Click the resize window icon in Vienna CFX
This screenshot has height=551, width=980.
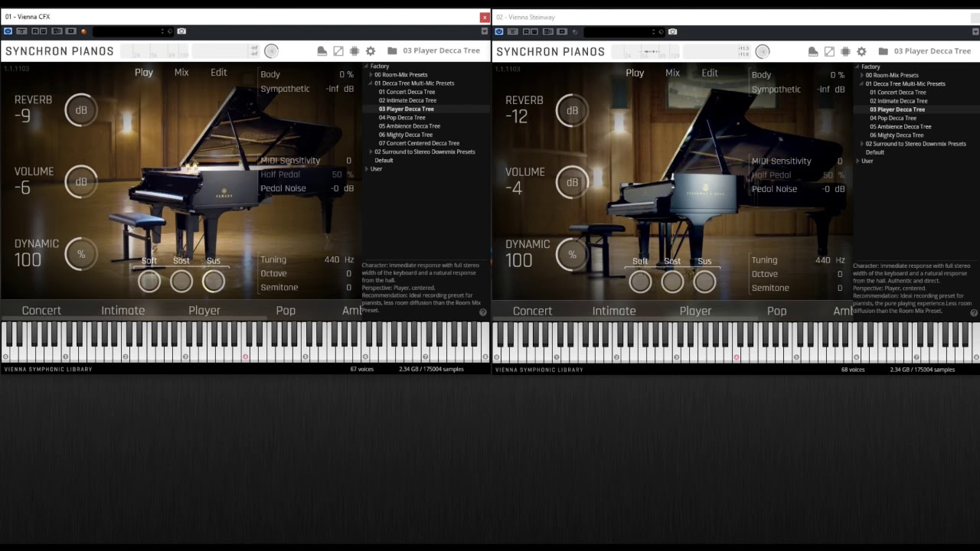(338, 51)
